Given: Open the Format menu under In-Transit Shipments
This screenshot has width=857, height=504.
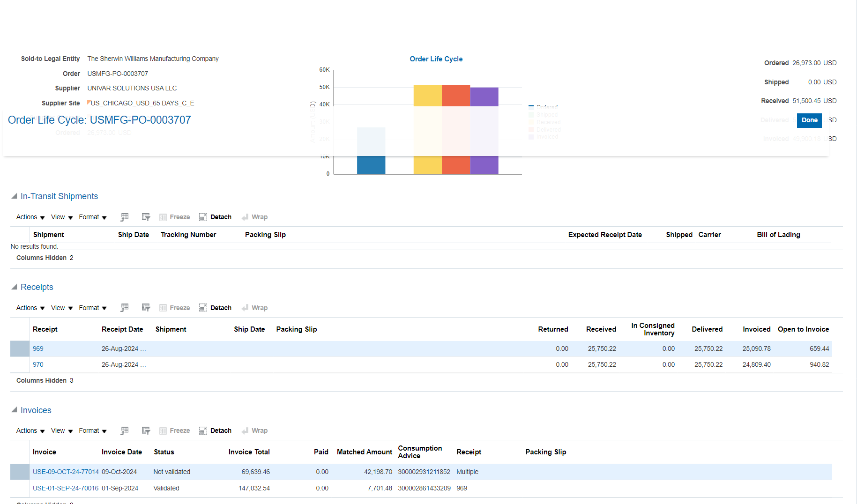Looking at the screenshot, I should click(x=89, y=217).
